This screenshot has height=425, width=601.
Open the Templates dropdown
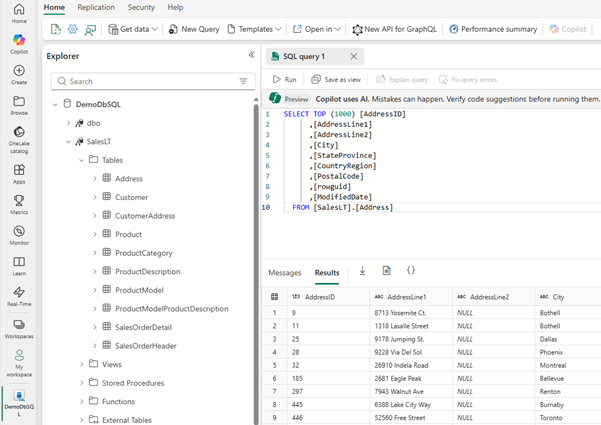coord(255,29)
